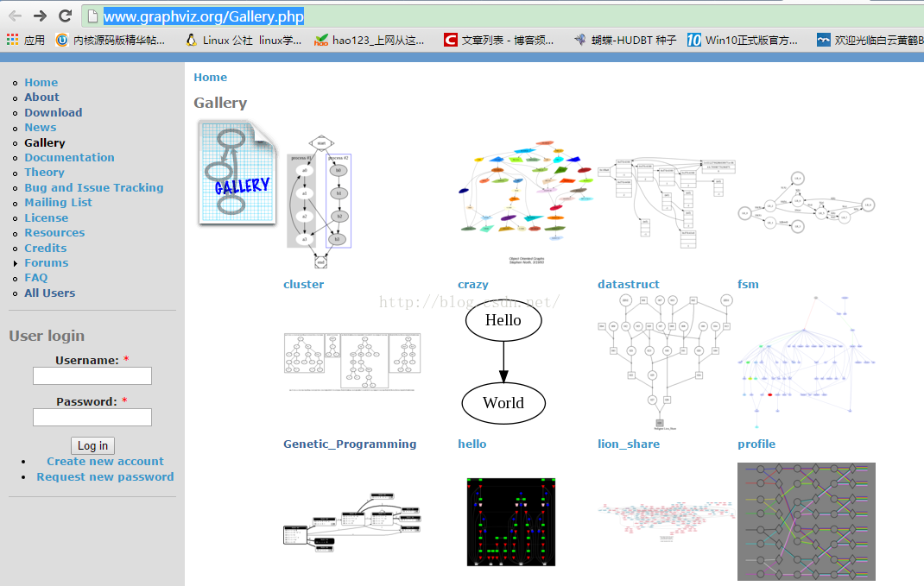Click the browser back arrow
Image resolution: width=924 pixels, height=586 pixels.
[x=15, y=16]
